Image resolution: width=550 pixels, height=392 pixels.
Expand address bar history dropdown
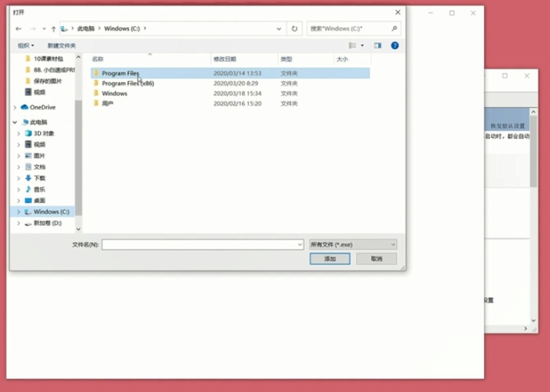tap(279, 29)
